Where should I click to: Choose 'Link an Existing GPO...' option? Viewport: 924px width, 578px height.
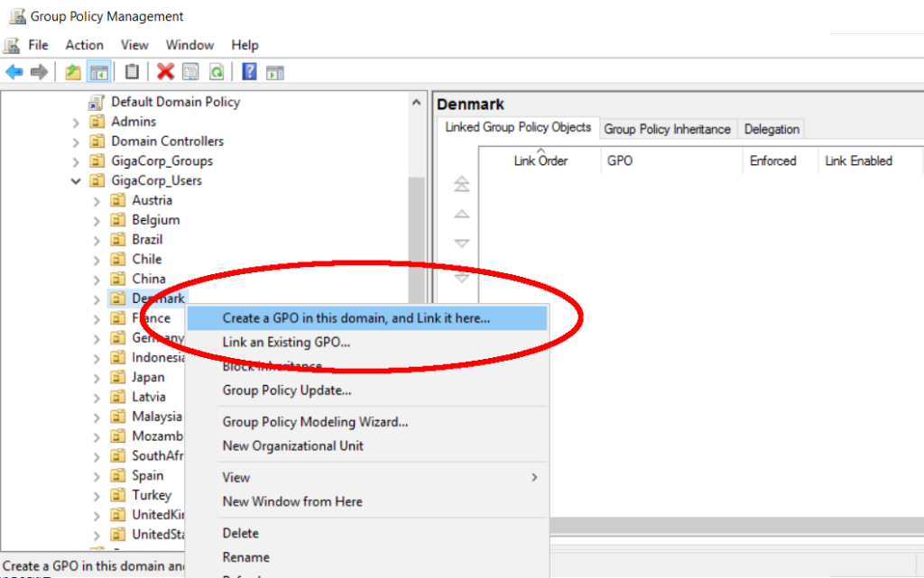tap(286, 342)
